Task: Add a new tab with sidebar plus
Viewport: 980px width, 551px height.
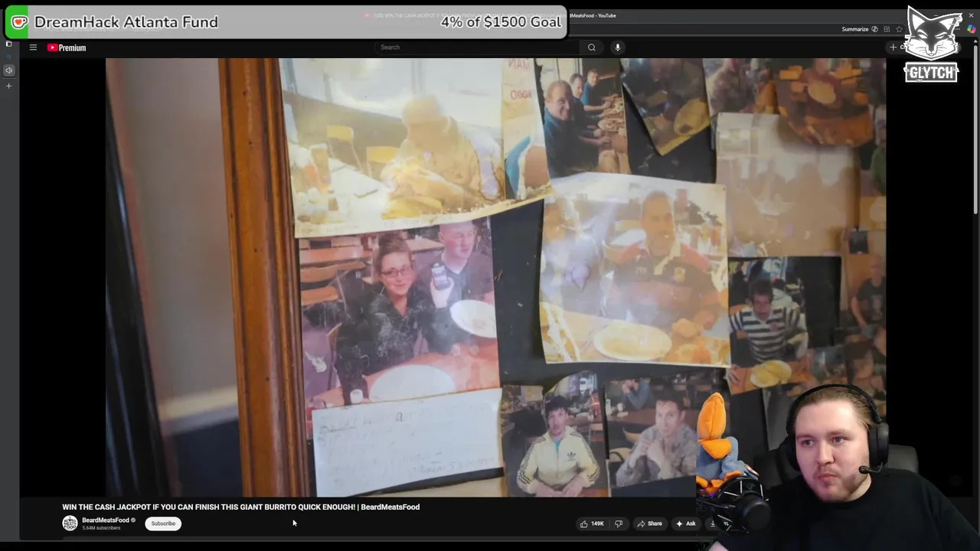Action: coord(8,86)
